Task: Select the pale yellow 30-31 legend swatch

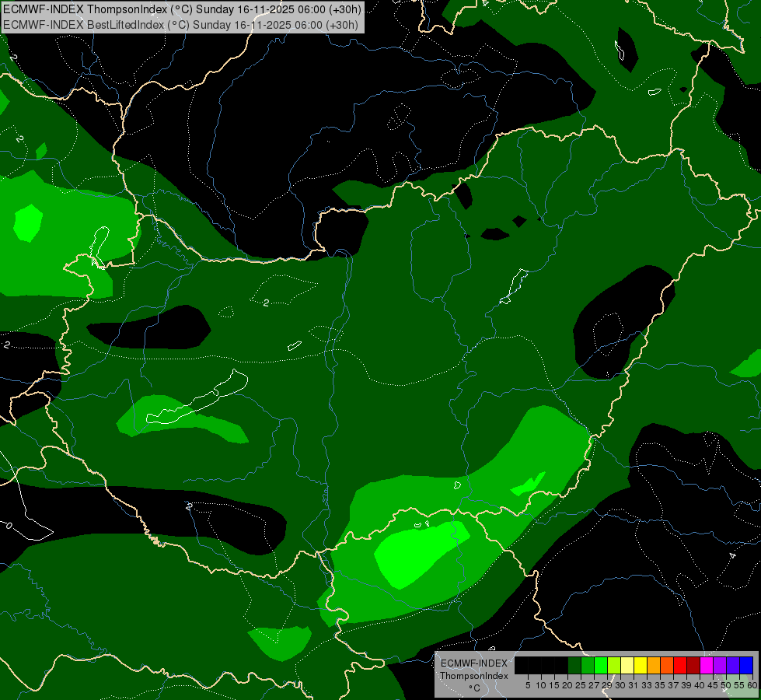Action: (627, 665)
